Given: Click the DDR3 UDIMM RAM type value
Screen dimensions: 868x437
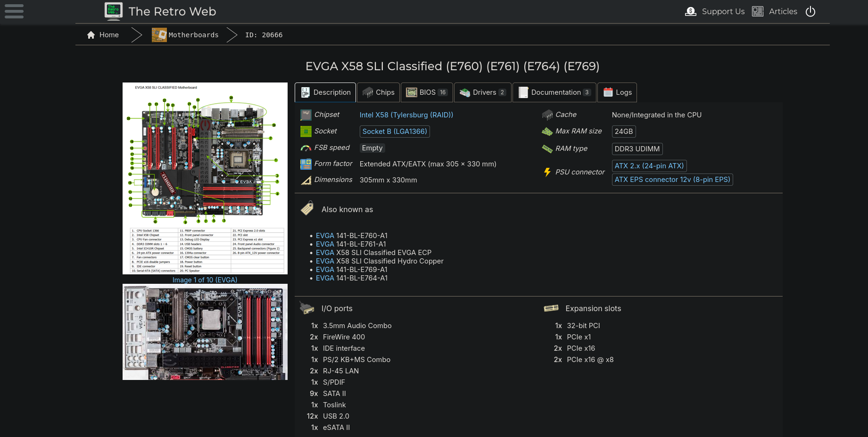Looking at the screenshot, I should (637, 149).
